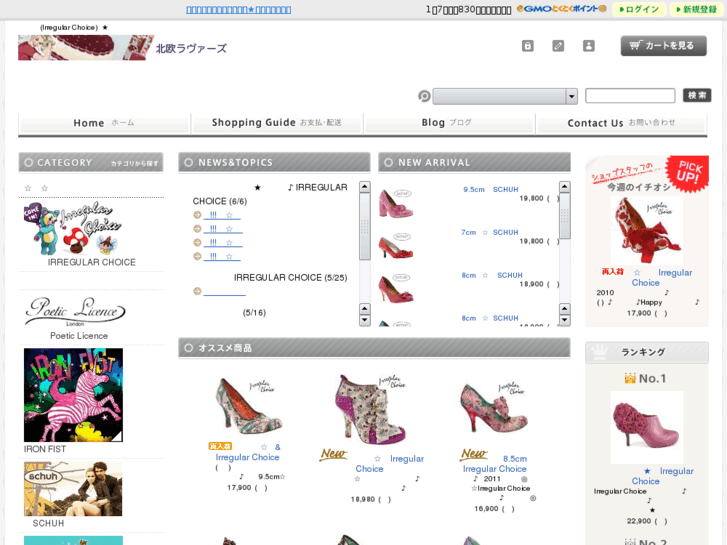
Task: Click the GMO とくとくポイント logo
Action: pos(561,9)
